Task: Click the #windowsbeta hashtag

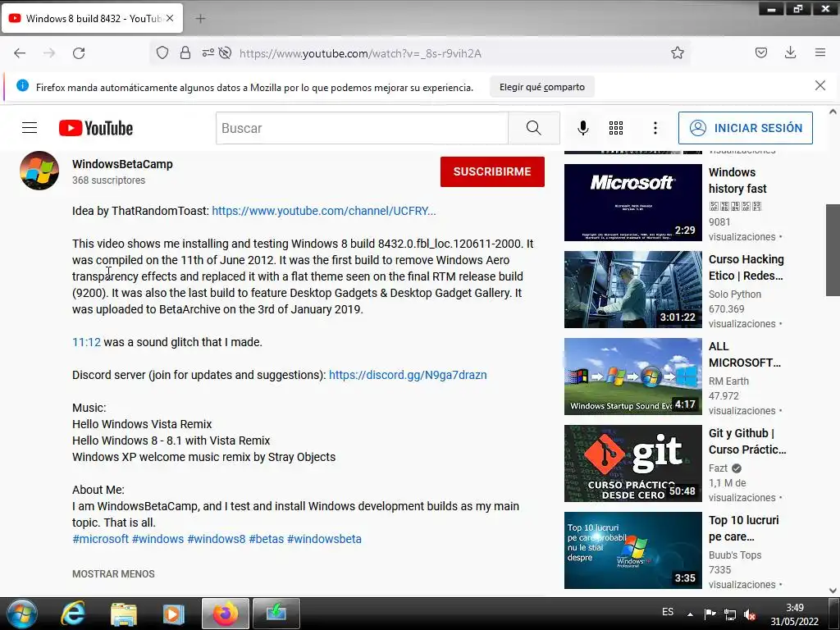Action: click(324, 539)
